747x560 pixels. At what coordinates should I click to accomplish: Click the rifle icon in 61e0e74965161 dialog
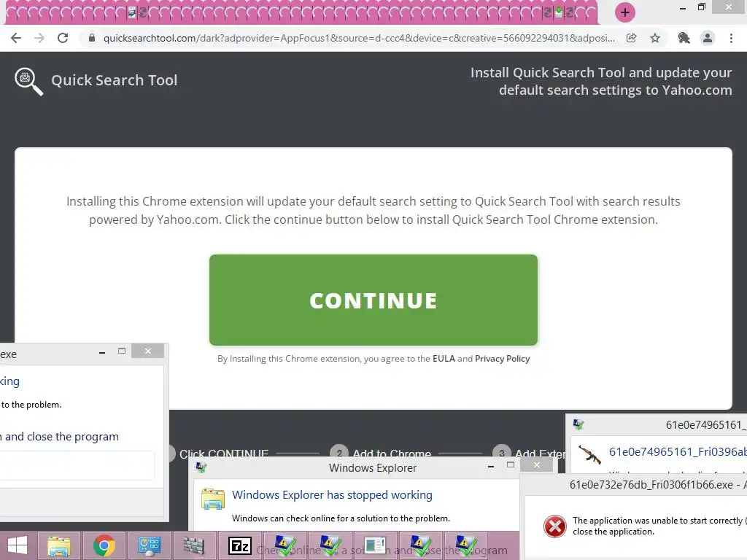(x=589, y=455)
